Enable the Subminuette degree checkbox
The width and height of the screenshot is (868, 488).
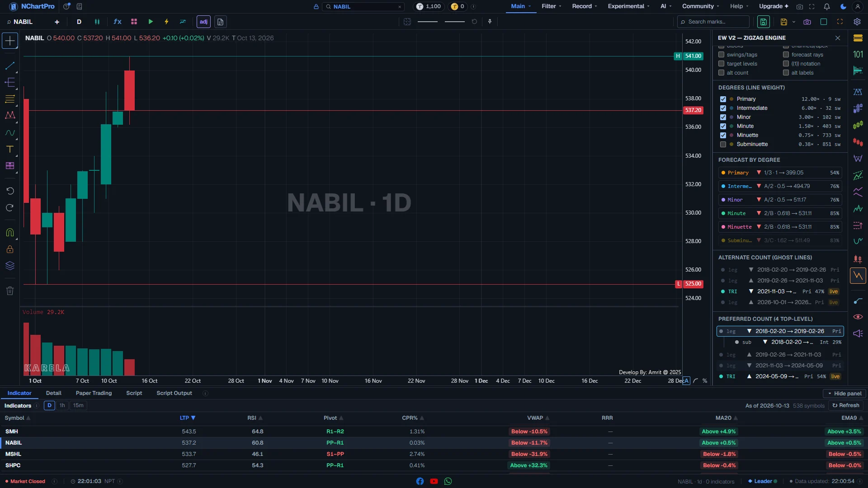(x=723, y=144)
